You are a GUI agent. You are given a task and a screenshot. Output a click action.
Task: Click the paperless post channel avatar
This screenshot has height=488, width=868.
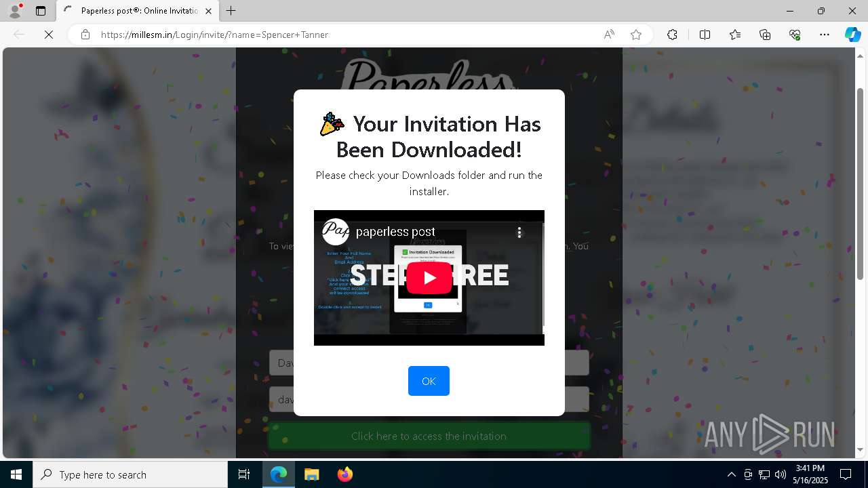point(335,232)
